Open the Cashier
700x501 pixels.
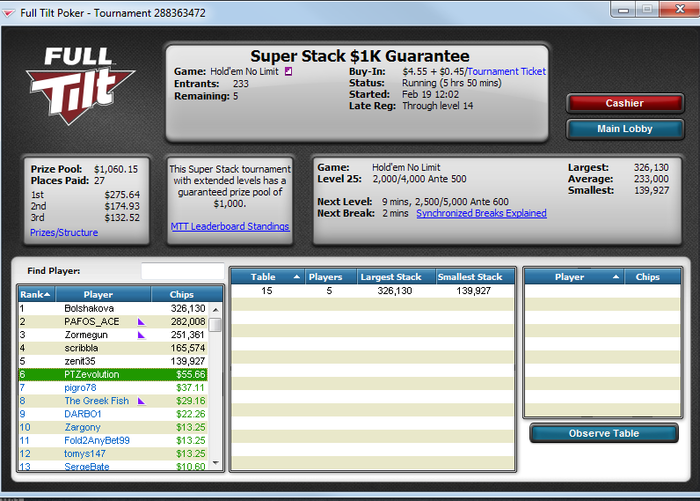click(625, 103)
